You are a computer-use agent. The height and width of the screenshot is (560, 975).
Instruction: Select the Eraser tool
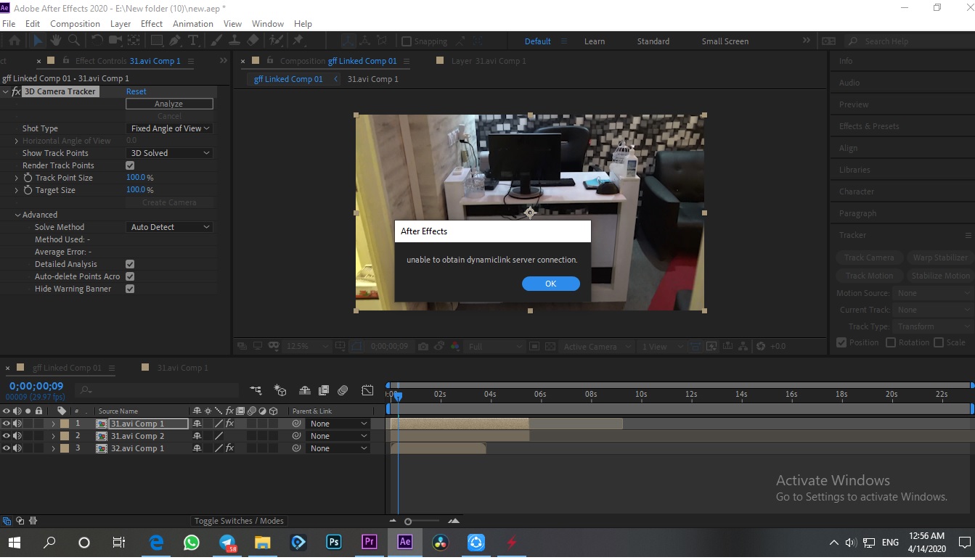pyautogui.click(x=253, y=41)
